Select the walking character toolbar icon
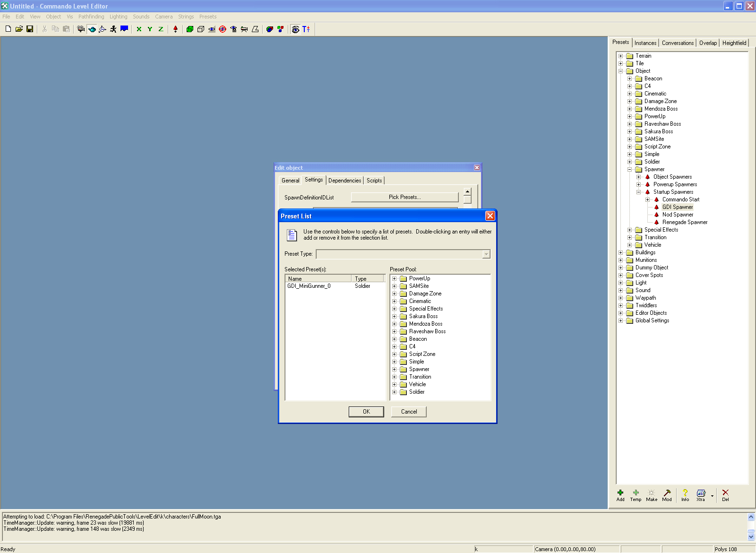This screenshot has height=553, width=756. click(x=113, y=29)
